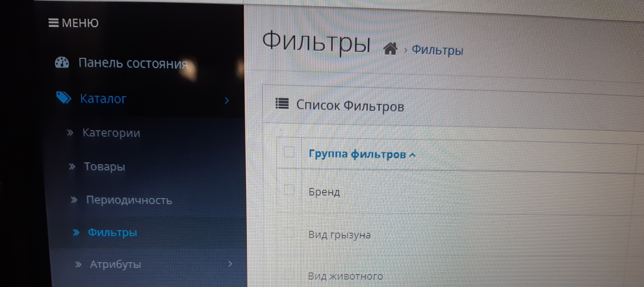Viewport: 644px width, 287px height.
Task: Click the double-arrow icon beside Фильтры
Action: (x=76, y=233)
